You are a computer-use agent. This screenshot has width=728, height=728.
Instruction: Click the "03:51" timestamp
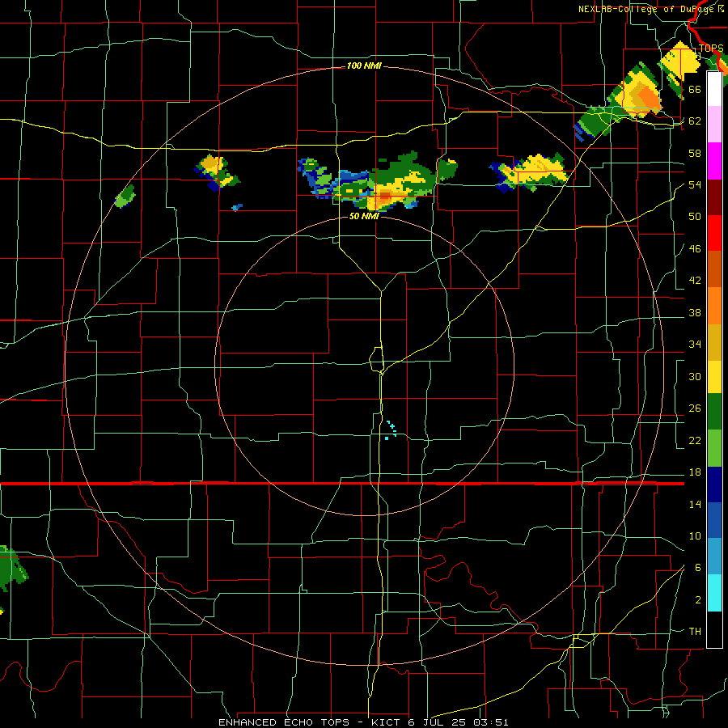point(491,722)
